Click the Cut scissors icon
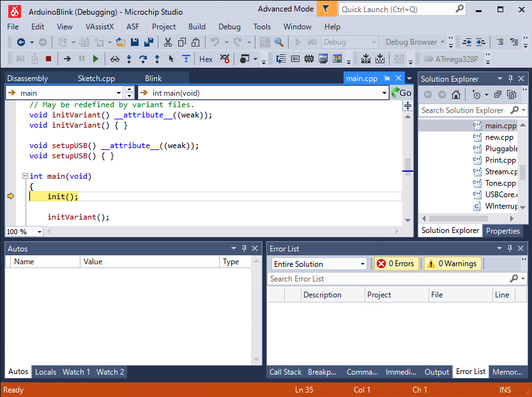Image resolution: width=532 pixels, height=397 pixels. 168,42
